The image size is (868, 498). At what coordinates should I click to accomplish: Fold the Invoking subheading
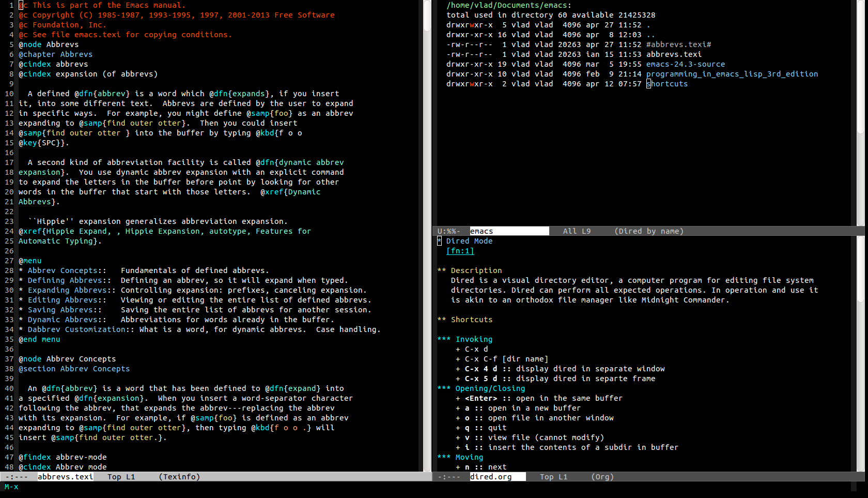click(x=464, y=339)
